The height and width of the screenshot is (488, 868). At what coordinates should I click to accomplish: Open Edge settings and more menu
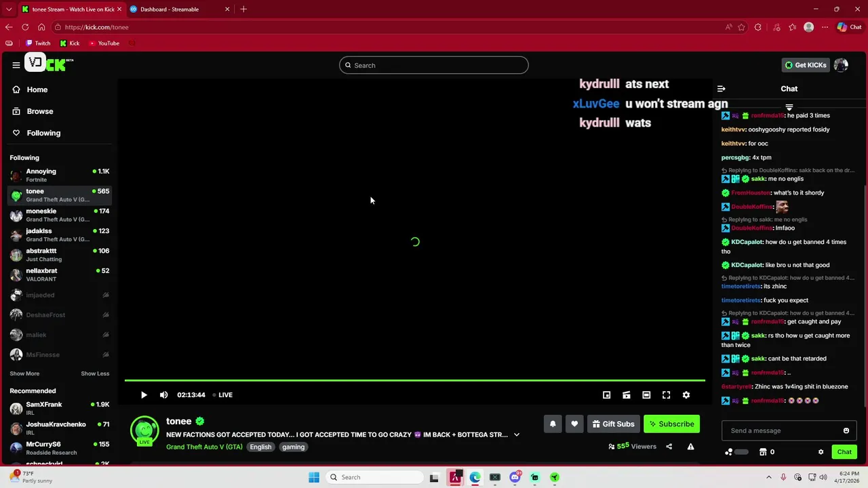pyautogui.click(x=825, y=27)
